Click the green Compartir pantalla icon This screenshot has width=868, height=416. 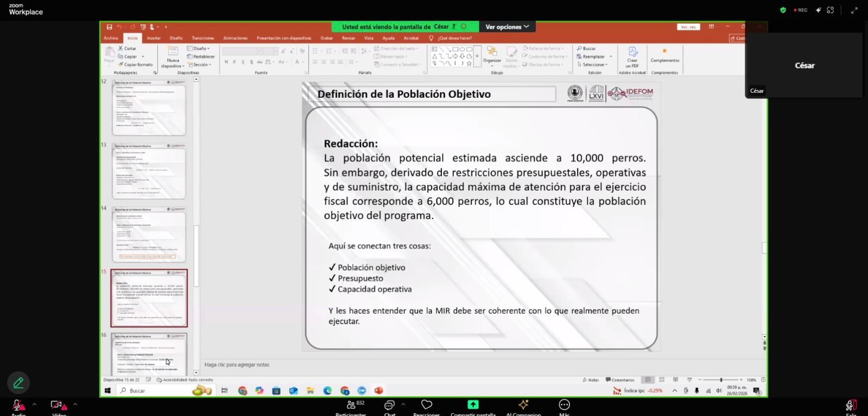(473, 405)
